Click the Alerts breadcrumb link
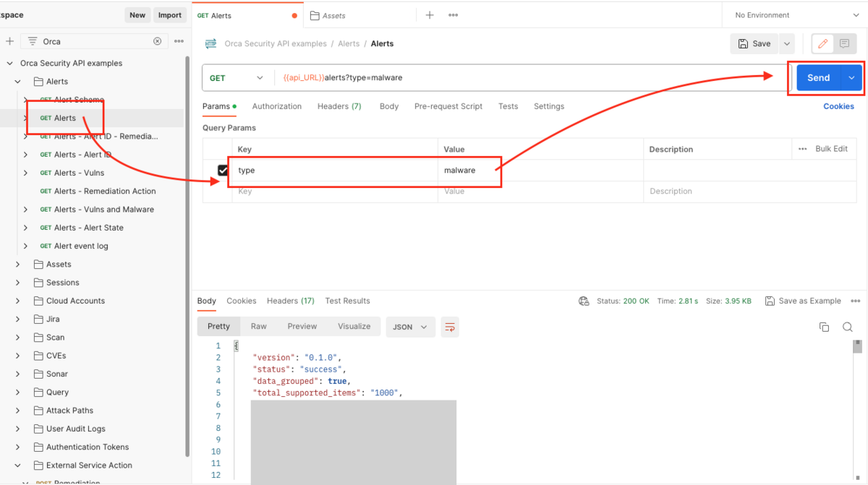 pyautogui.click(x=349, y=44)
